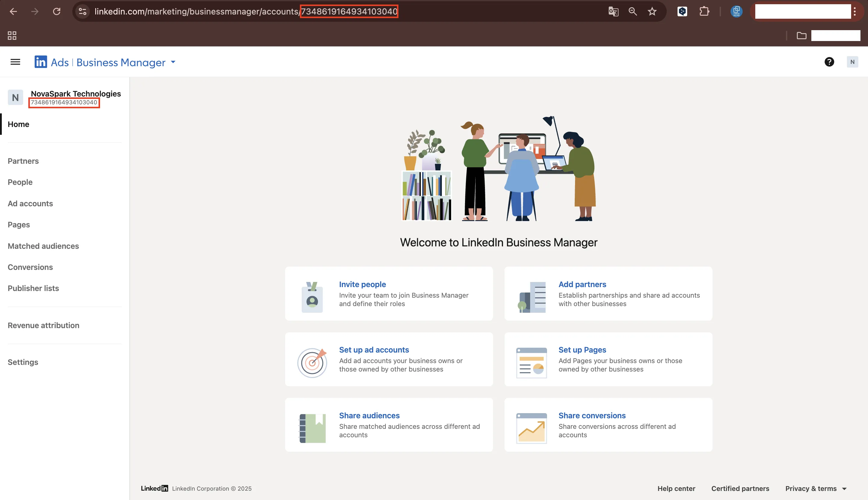Reload the current page

coord(57,11)
